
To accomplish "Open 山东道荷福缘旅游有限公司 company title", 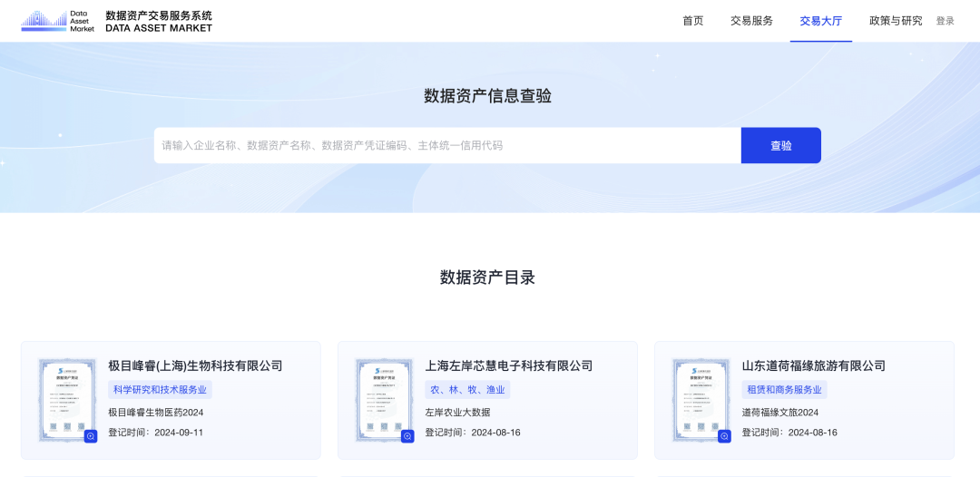I will click(813, 365).
